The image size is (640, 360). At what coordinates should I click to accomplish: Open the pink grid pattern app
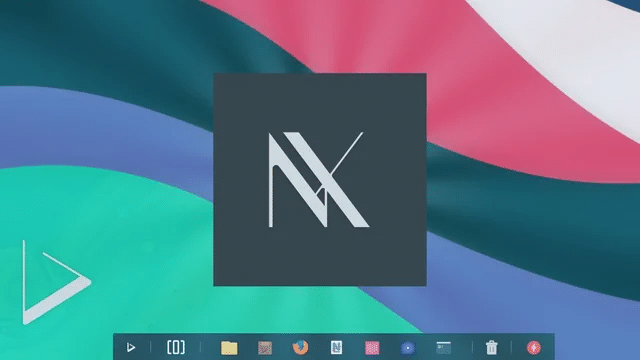[372, 348]
